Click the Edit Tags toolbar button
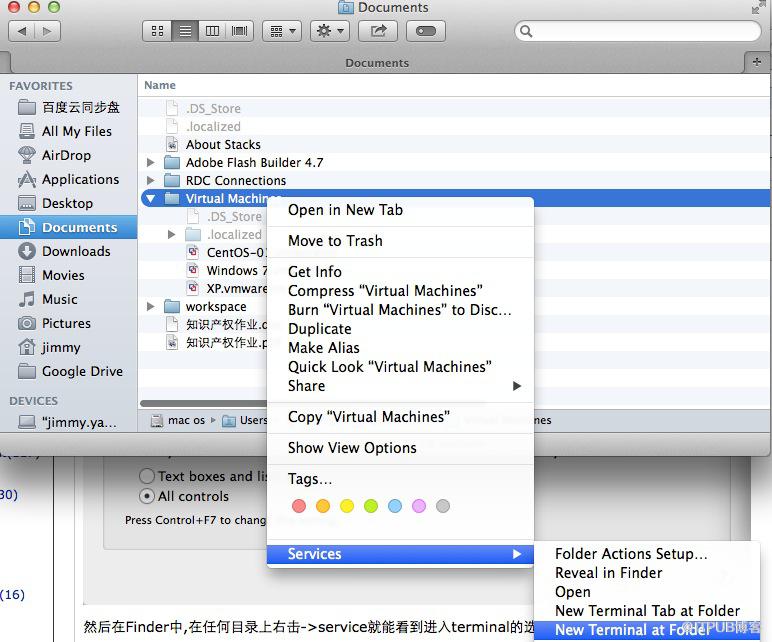Viewport: 772px width, 642px height. 426,31
